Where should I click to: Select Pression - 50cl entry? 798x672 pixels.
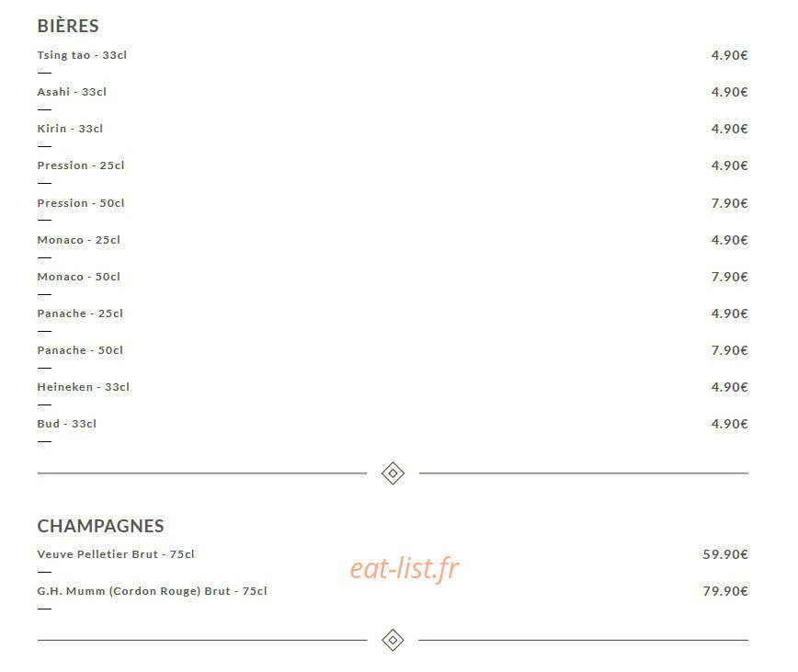81,203
